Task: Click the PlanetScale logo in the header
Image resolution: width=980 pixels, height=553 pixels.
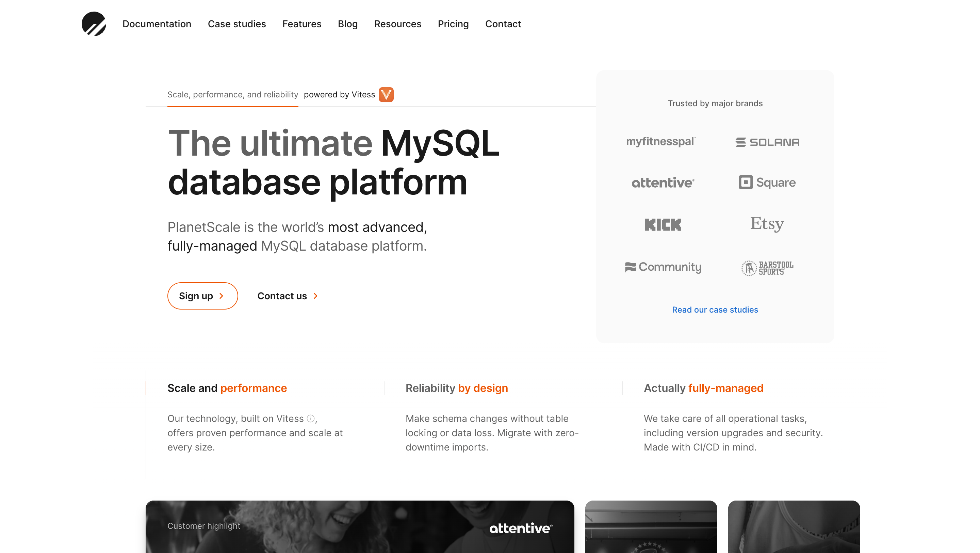Action: [x=94, y=24]
